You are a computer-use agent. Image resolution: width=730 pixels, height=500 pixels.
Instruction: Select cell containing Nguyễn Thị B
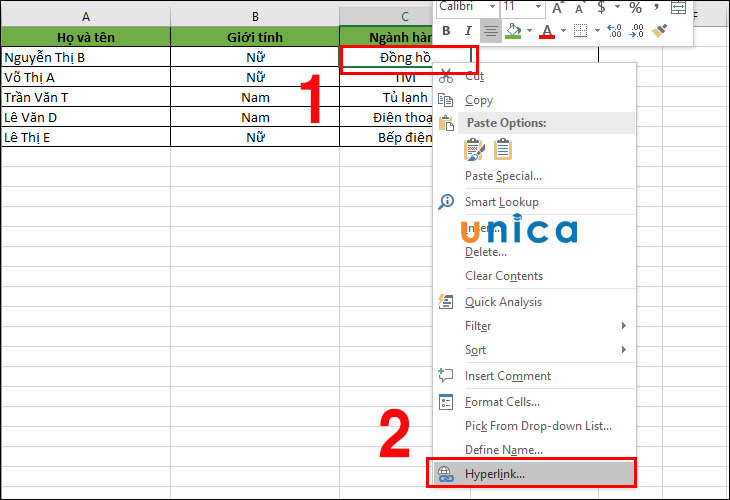pos(85,57)
